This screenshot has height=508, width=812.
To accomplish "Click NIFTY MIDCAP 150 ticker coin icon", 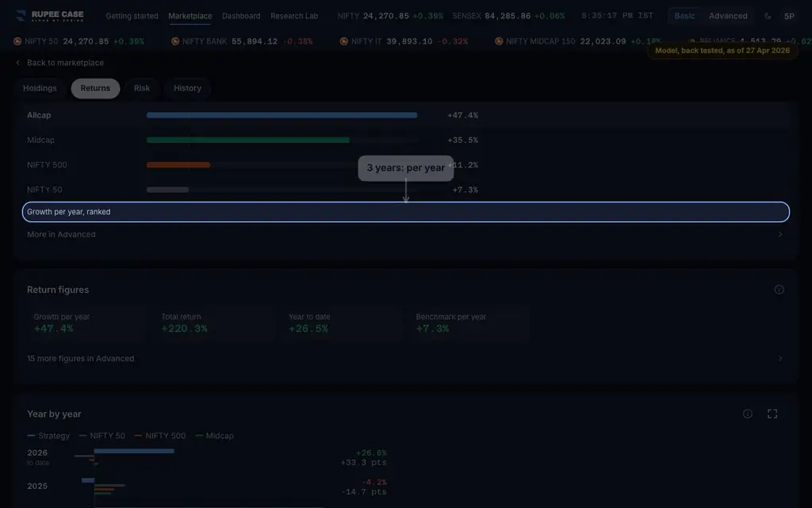I will point(499,41).
